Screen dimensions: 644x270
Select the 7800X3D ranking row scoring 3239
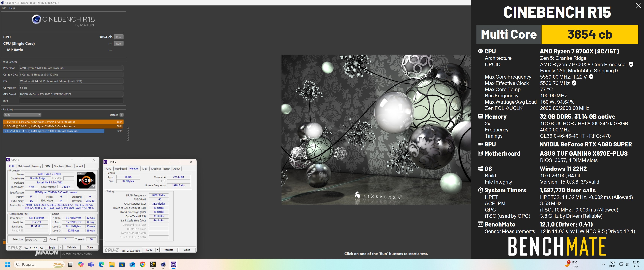click(63, 131)
